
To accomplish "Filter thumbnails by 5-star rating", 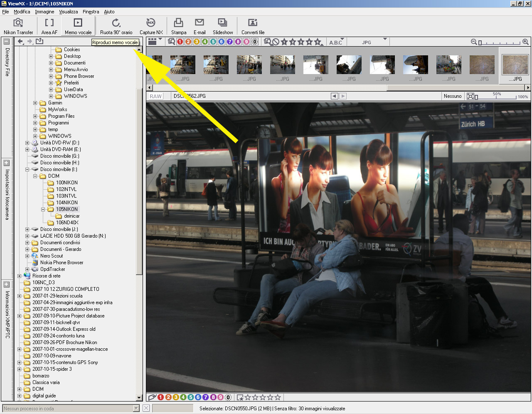I will (x=318, y=42).
